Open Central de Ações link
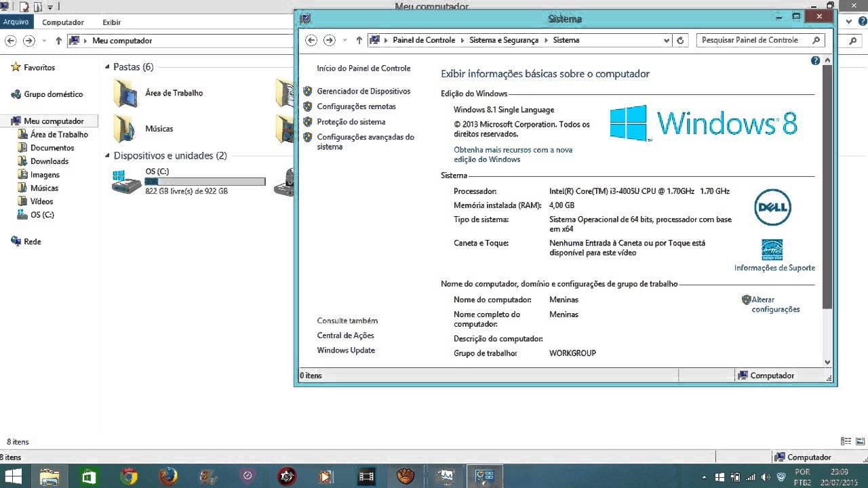The image size is (868, 488). point(345,335)
